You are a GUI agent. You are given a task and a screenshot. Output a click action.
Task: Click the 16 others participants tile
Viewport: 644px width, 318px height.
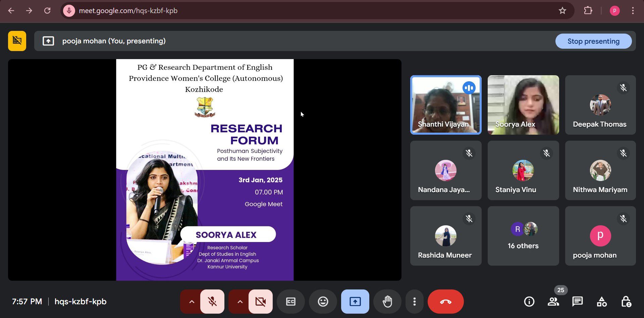pyautogui.click(x=523, y=236)
